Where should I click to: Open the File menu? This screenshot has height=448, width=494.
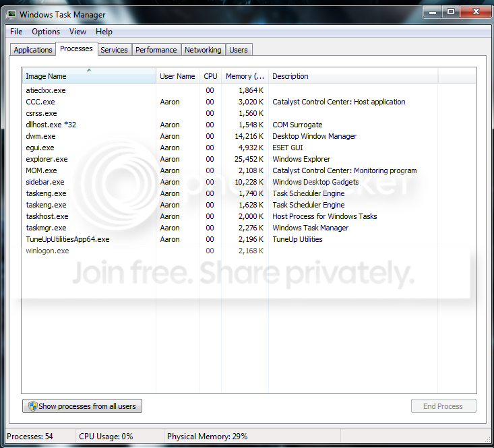coord(16,32)
